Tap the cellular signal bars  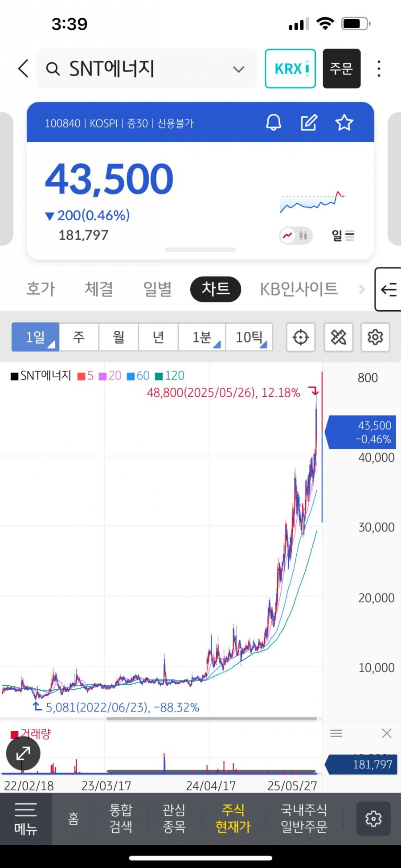299,24
